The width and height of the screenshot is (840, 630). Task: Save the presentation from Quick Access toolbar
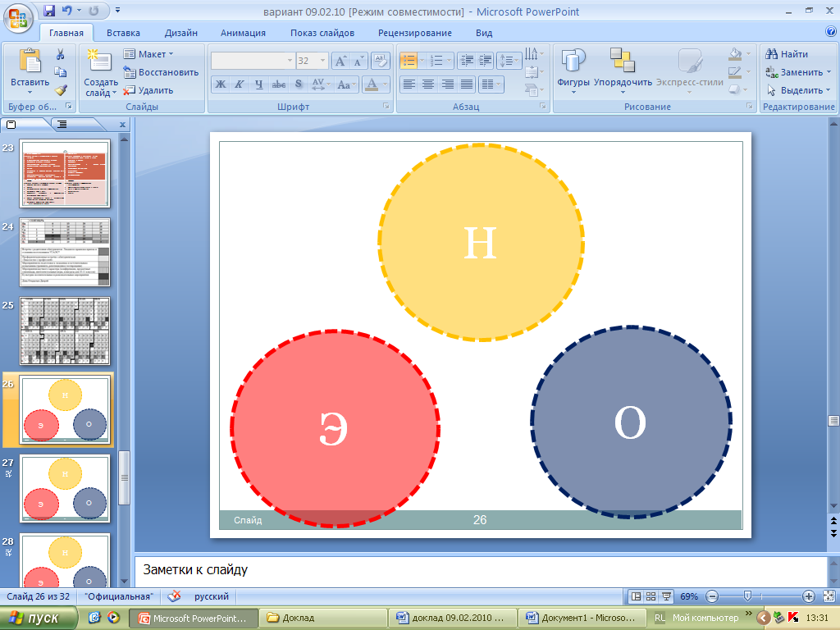[49, 10]
